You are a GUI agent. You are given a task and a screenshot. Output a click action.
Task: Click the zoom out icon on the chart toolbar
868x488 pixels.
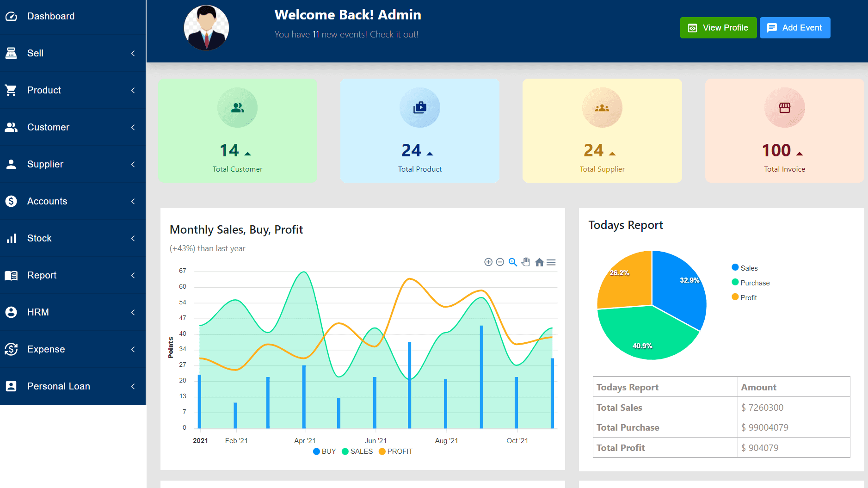(500, 262)
